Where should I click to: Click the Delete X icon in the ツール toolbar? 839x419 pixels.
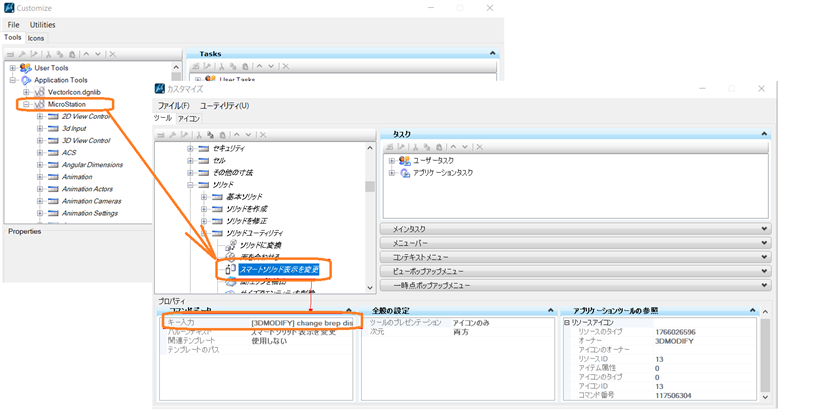(x=263, y=135)
